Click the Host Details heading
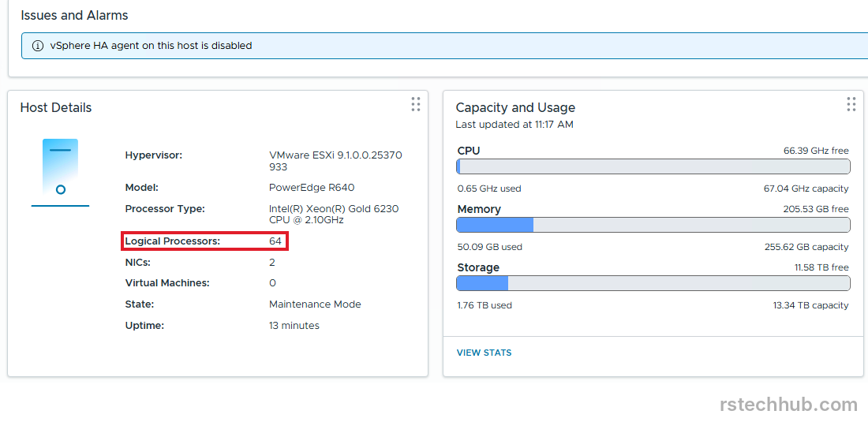 point(56,107)
